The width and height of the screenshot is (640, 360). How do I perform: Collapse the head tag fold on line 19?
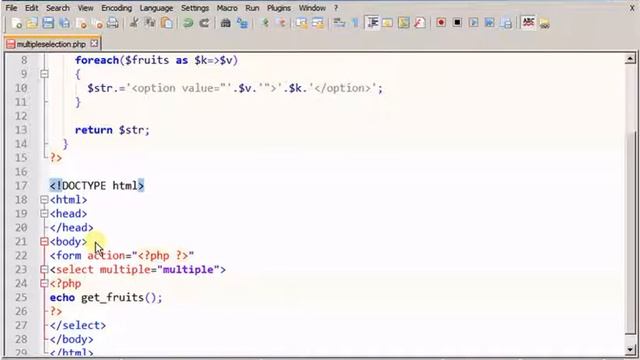[44, 213]
